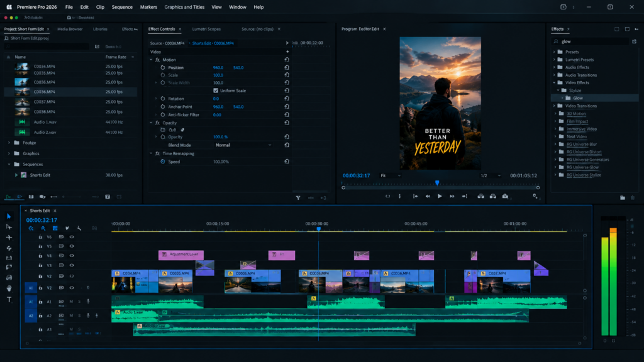Image resolution: width=644 pixels, height=362 pixels.
Task: Toggle the Uniform Scale checkbox
Action: click(216, 90)
